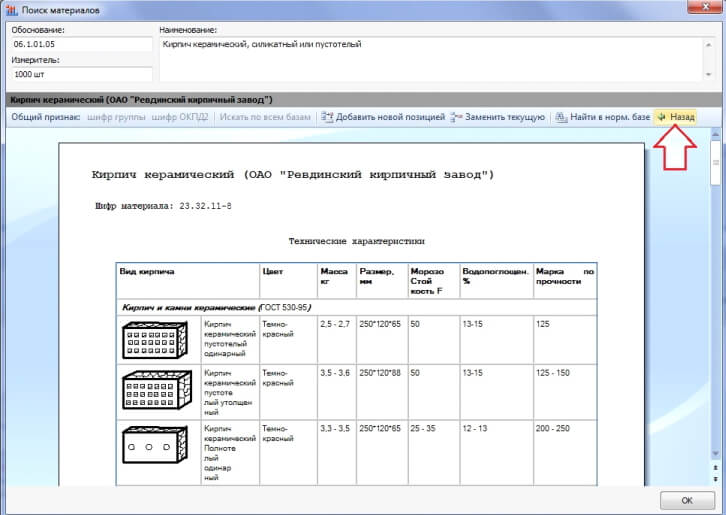Click the Добавить новой позицией icon
726x515 pixels.
[327, 117]
